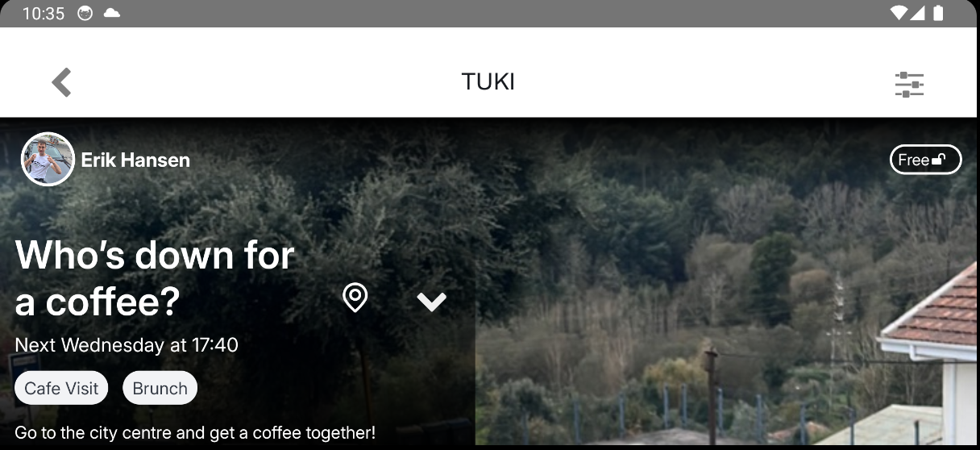Open the event description about city centre

tap(195, 433)
